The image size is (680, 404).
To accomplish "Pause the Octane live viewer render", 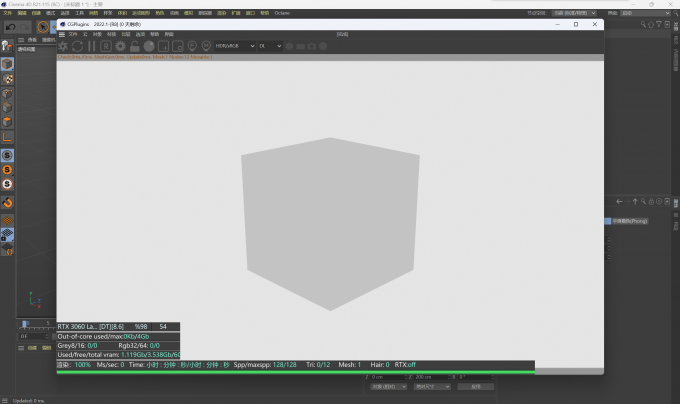I will [x=92, y=46].
